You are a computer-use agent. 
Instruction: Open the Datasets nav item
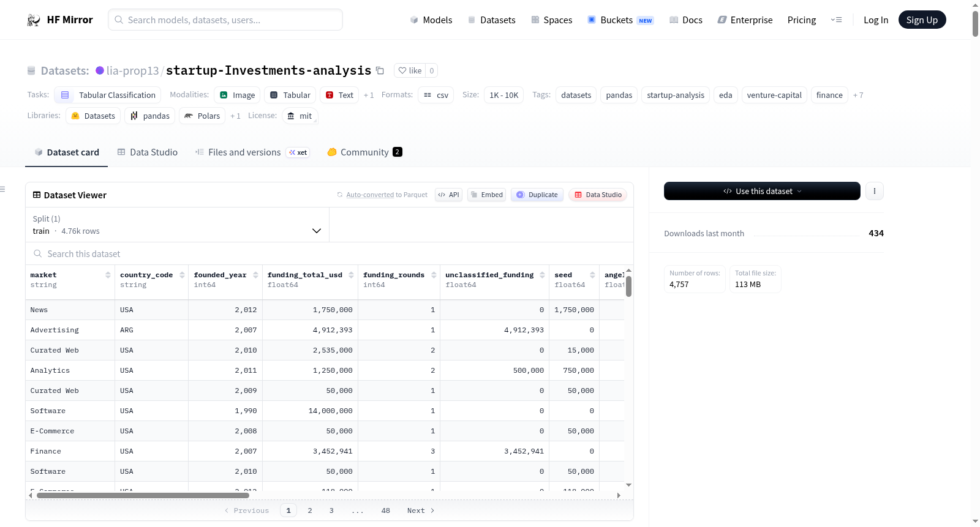[491, 20]
